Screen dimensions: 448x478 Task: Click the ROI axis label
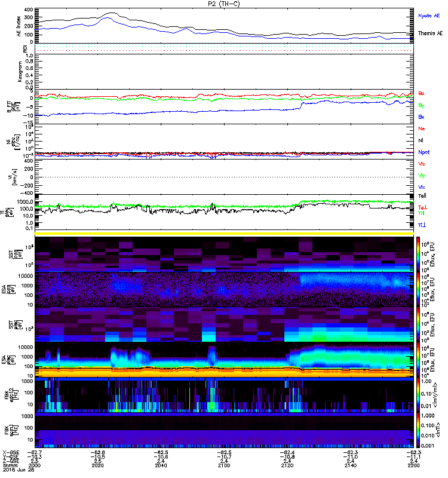(25, 49)
